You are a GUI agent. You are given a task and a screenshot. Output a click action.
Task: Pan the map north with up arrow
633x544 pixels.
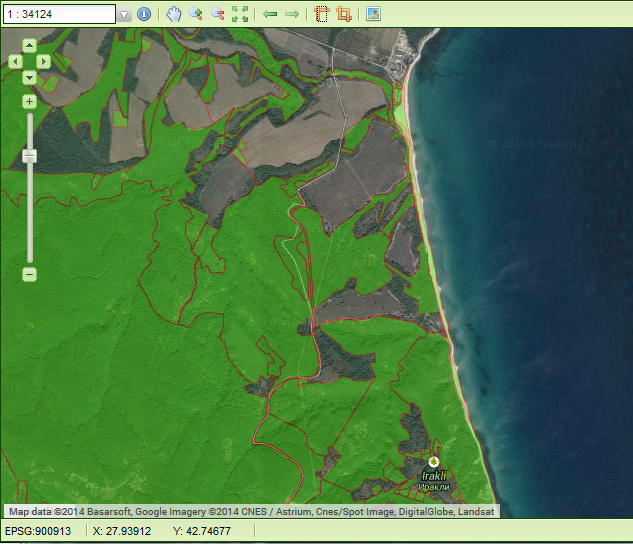29,46
